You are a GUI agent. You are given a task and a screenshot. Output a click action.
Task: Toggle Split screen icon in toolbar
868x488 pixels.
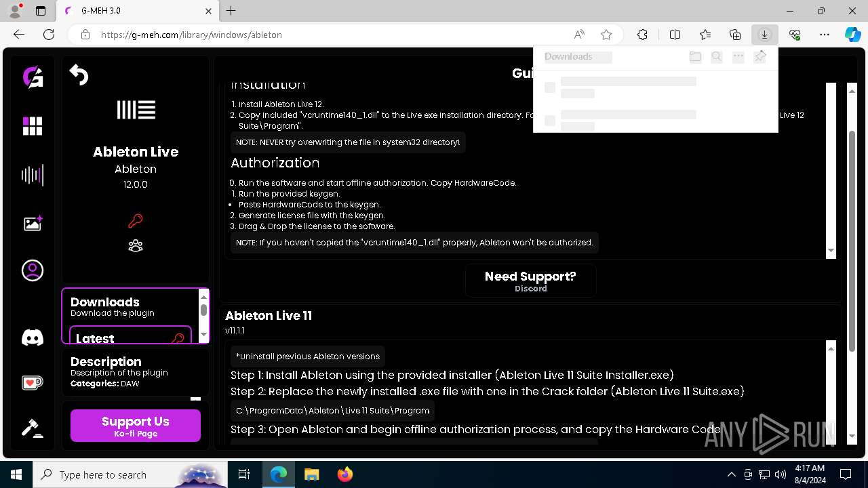(x=675, y=35)
